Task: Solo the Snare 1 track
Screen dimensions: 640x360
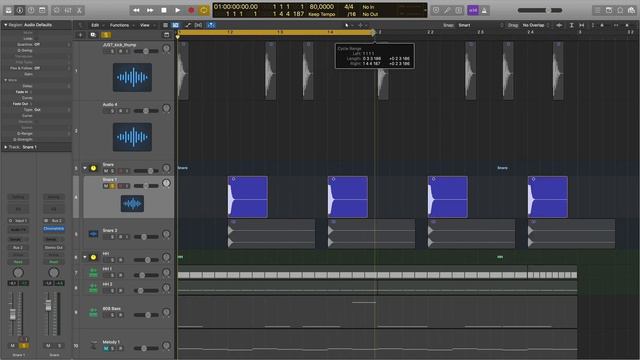Action: pos(113,186)
